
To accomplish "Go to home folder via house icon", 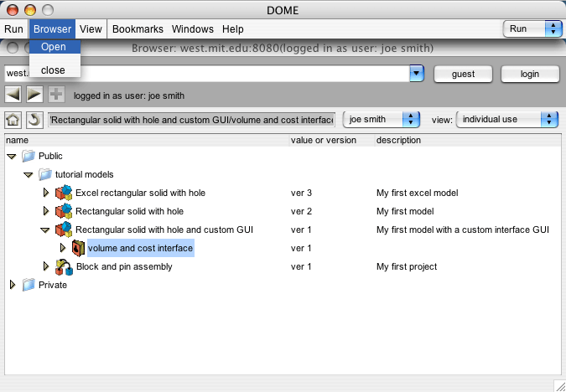I will click(x=13, y=120).
